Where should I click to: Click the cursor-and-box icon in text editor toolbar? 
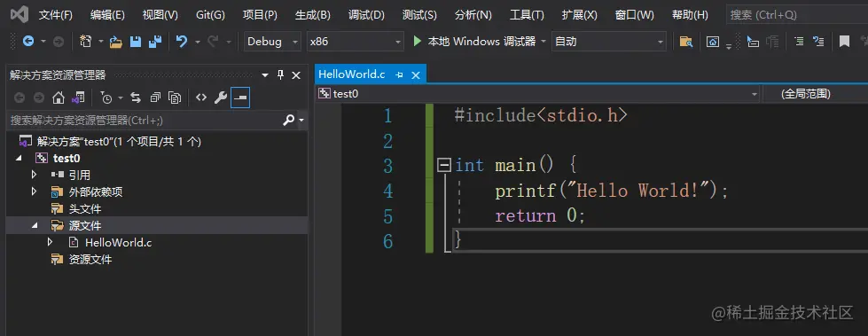[x=753, y=42]
